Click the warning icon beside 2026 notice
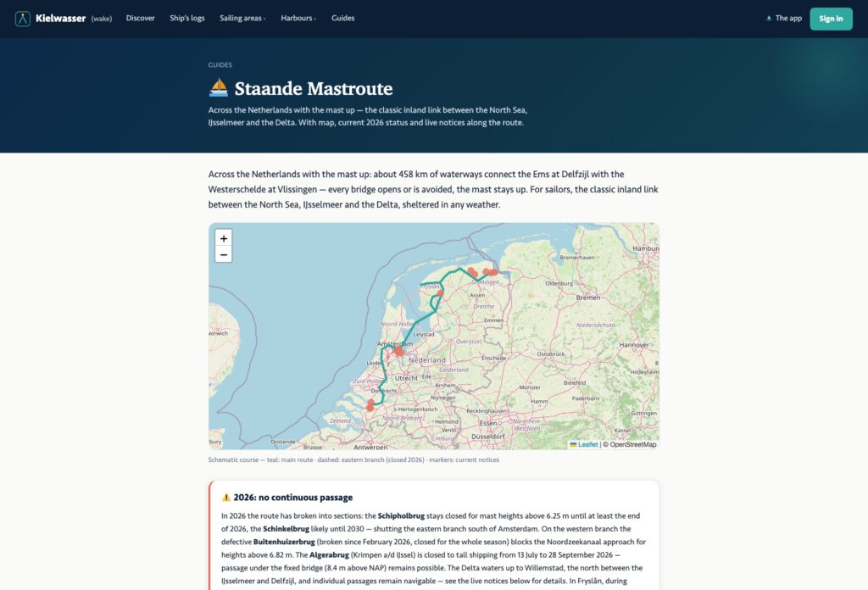This screenshot has height=590, width=868. click(225, 497)
